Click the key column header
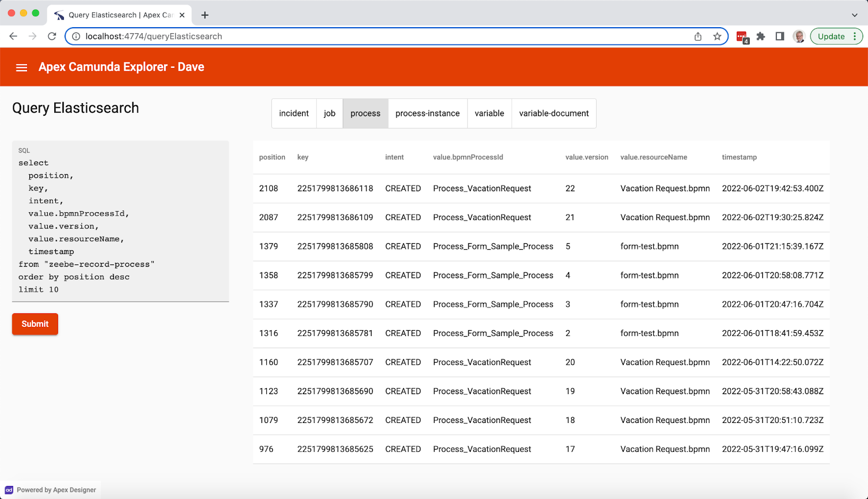This screenshot has width=868, height=499. click(303, 157)
